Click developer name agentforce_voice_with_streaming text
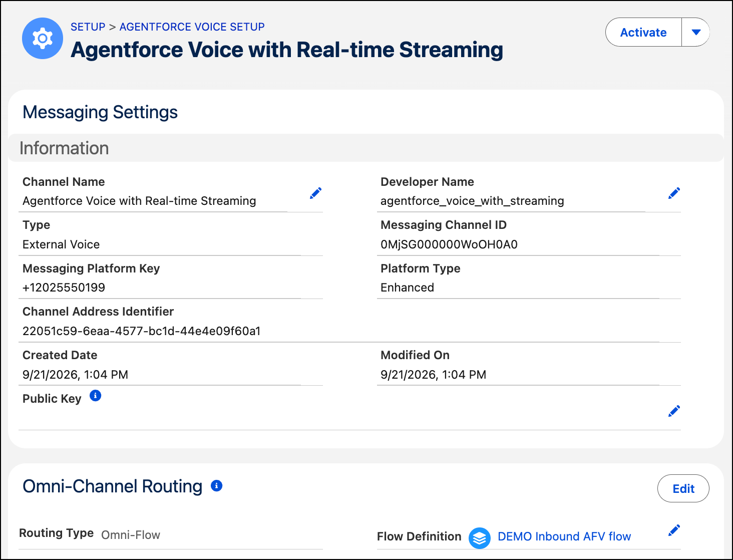 point(472,201)
